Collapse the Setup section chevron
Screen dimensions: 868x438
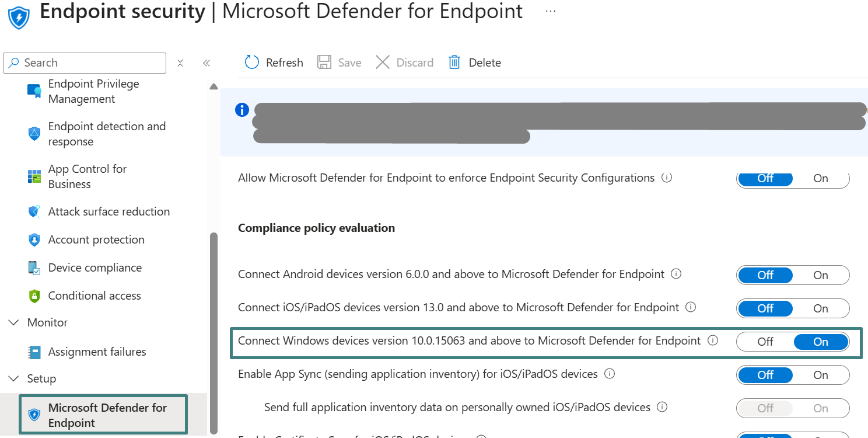13,379
